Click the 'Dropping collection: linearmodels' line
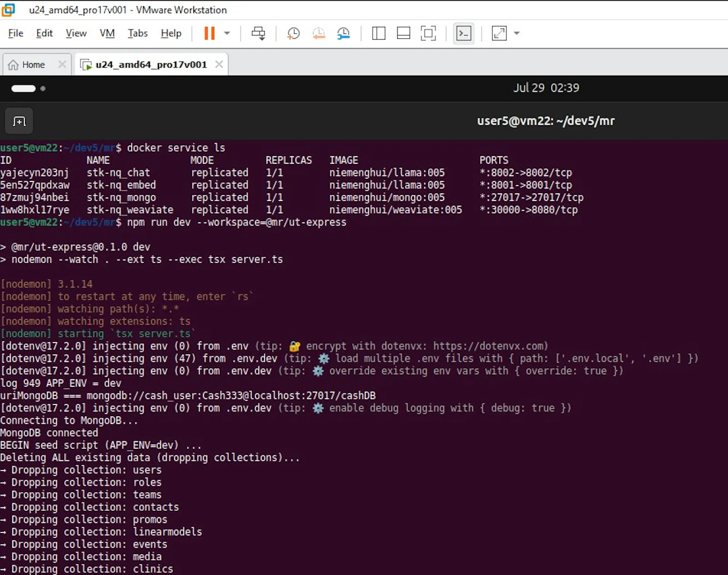This screenshot has height=575, width=728. click(x=101, y=532)
